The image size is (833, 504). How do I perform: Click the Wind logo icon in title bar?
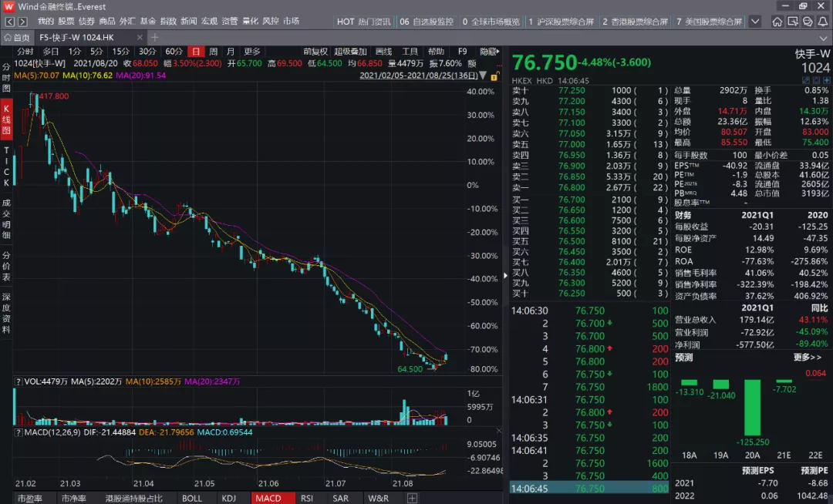[x=8, y=7]
